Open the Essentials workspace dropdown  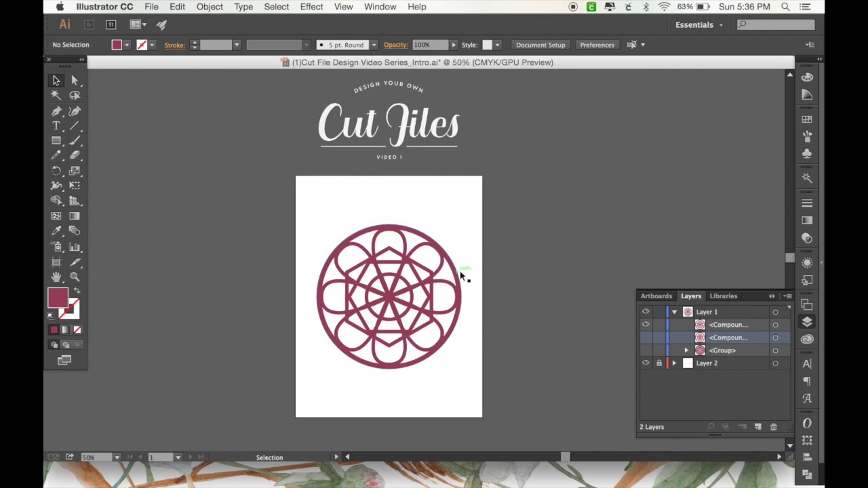699,25
